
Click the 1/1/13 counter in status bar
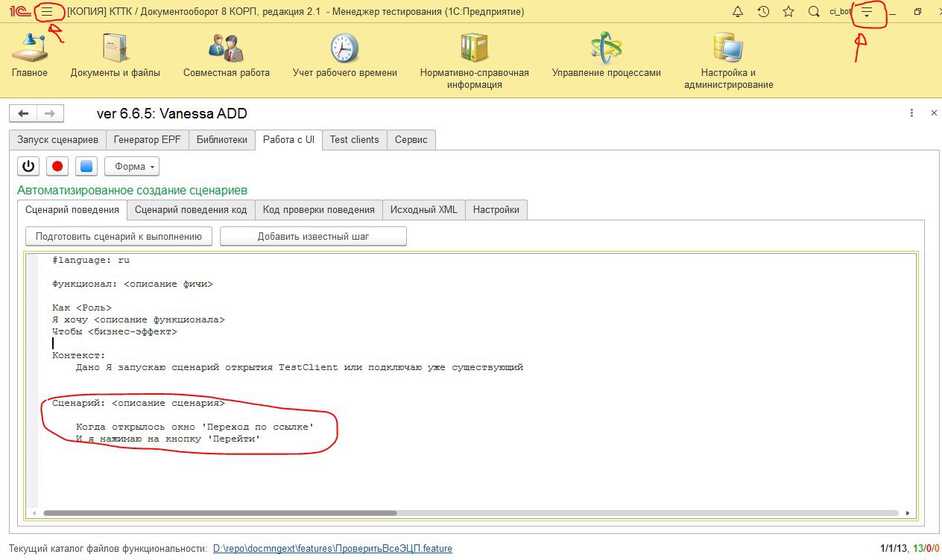pyautogui.click(x=893, y=549)
